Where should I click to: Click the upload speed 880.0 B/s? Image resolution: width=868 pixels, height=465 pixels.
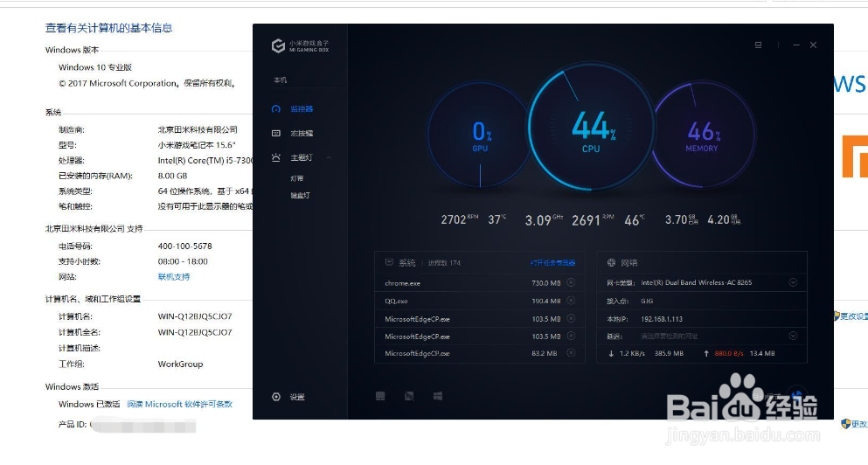click(x=729, y=353)
